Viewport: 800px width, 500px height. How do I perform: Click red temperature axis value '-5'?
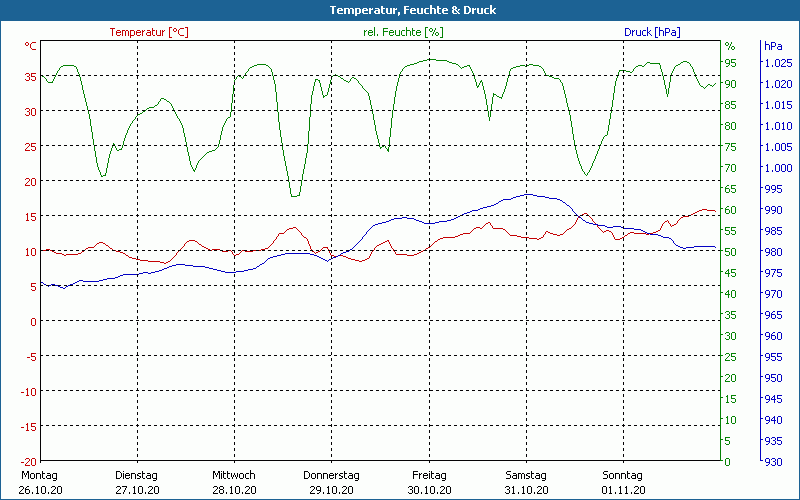[x=32, y=357]
